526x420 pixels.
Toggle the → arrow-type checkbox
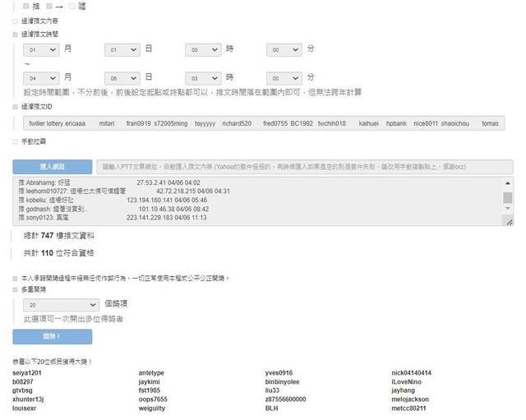pos(49,6)
